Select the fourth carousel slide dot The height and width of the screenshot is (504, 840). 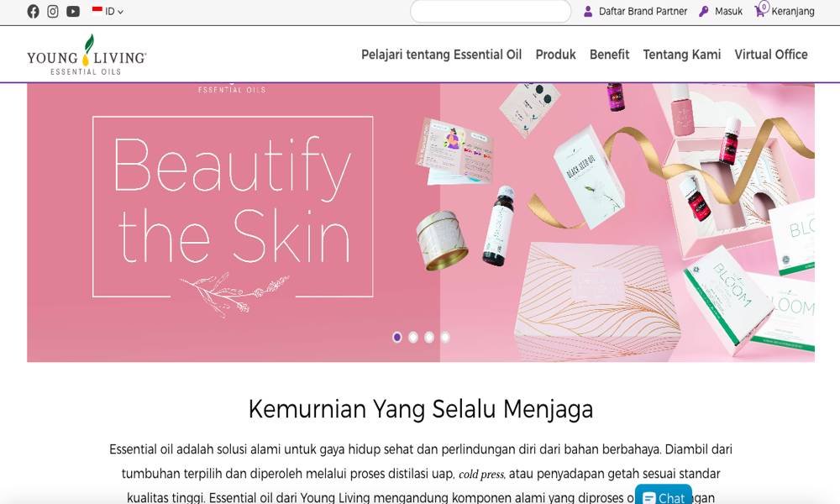pos(445,337)
